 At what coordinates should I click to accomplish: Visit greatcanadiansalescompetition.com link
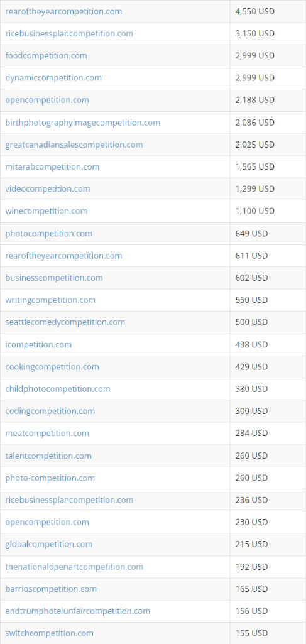tap(74, 145)
